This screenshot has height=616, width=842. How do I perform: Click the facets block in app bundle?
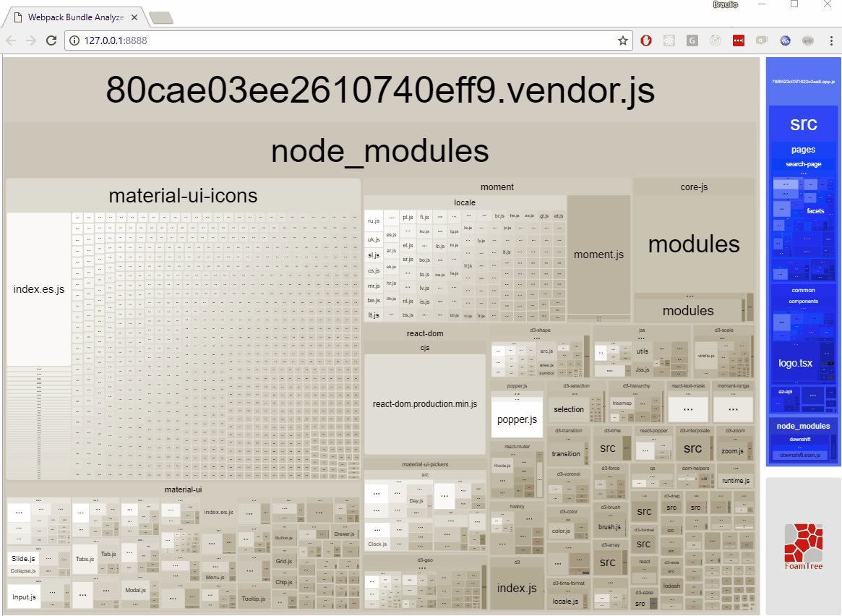815,211
